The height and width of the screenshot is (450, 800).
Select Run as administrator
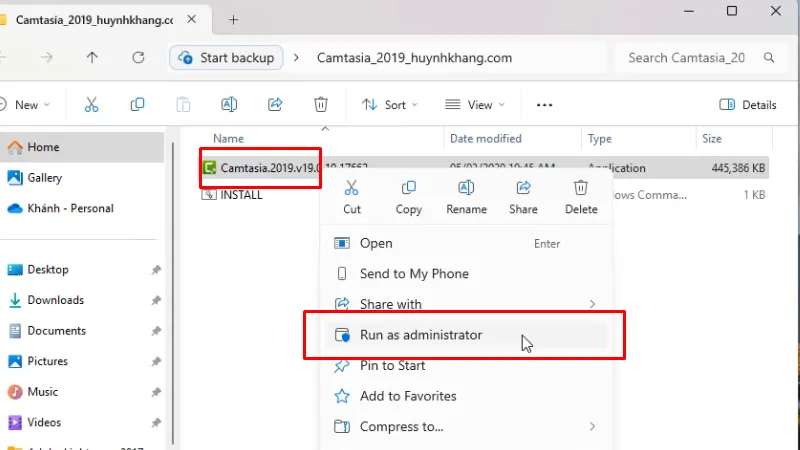tap(420, 335)
